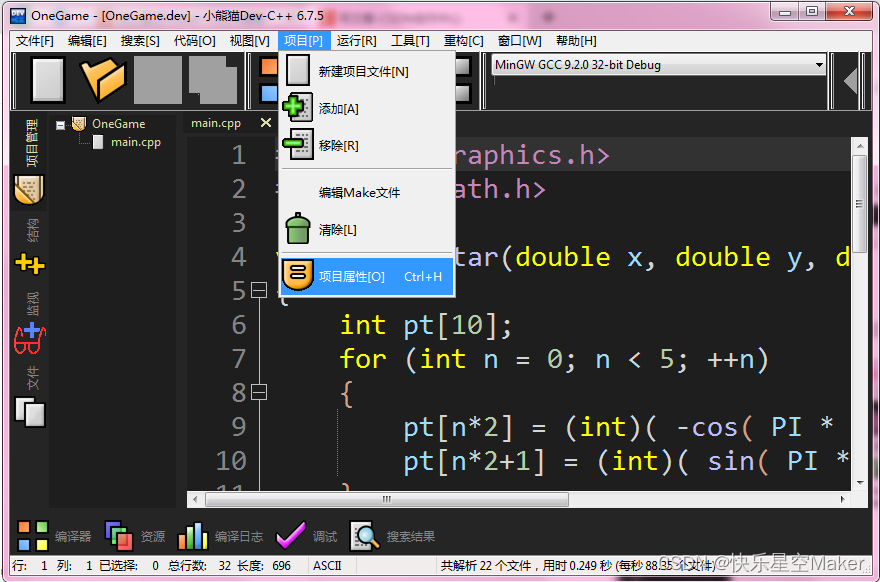Screen dimensions: 880x582
Task: Click the search results magnifier icon
Action: pos(365,536)
